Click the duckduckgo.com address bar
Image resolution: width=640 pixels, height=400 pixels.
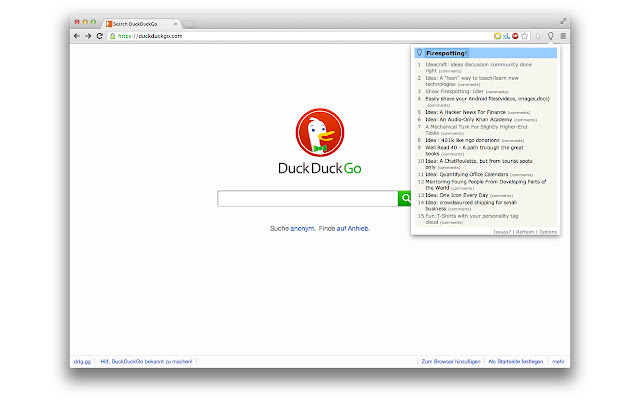[300, 36]
